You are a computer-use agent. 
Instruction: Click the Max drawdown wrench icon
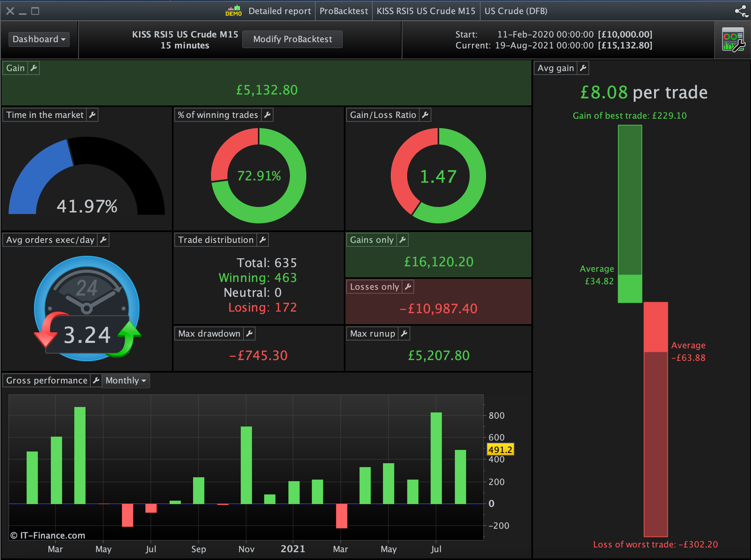(x=249, y=334)
